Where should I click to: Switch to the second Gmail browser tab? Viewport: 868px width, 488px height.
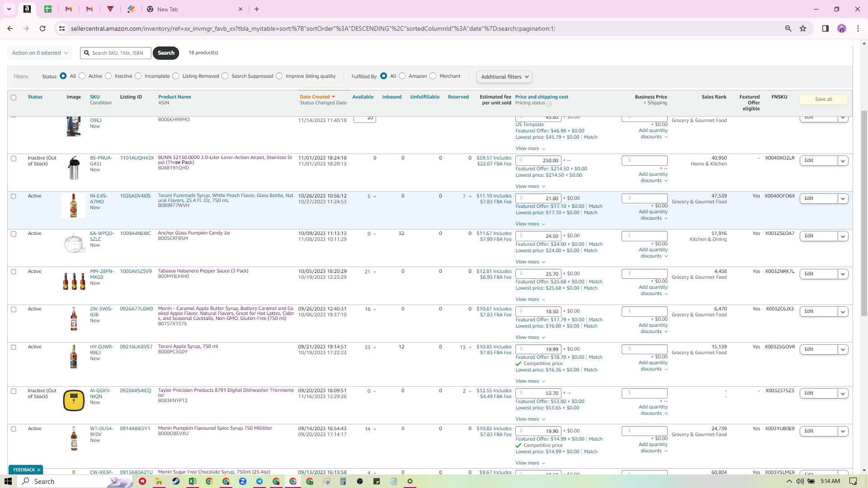(90, 9)
